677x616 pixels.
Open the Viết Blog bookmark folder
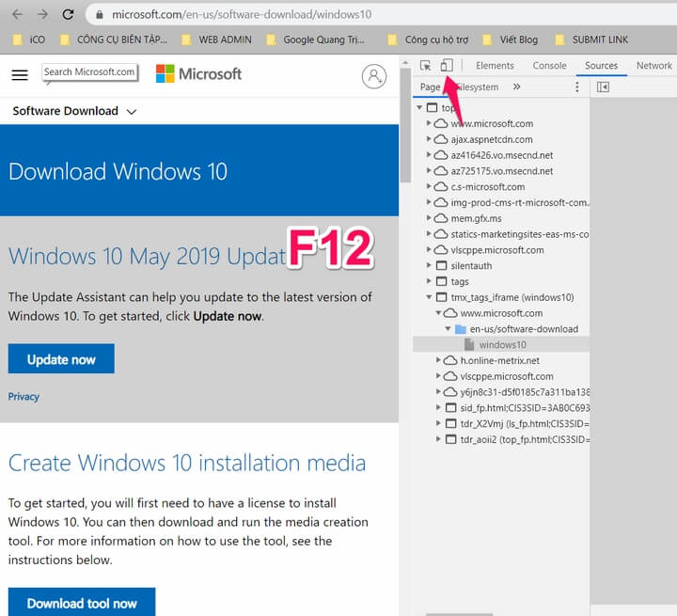point(510,39)
